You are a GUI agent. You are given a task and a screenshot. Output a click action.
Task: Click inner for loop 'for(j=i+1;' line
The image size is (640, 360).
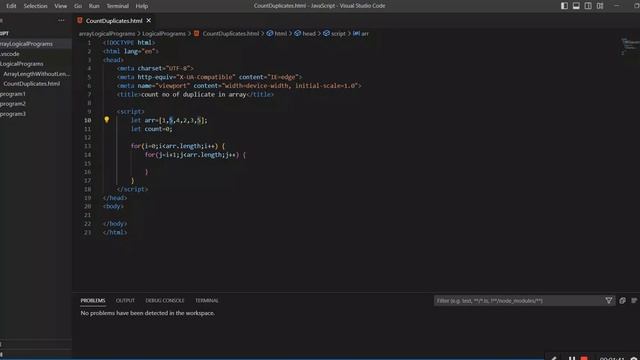pos(195,155)
